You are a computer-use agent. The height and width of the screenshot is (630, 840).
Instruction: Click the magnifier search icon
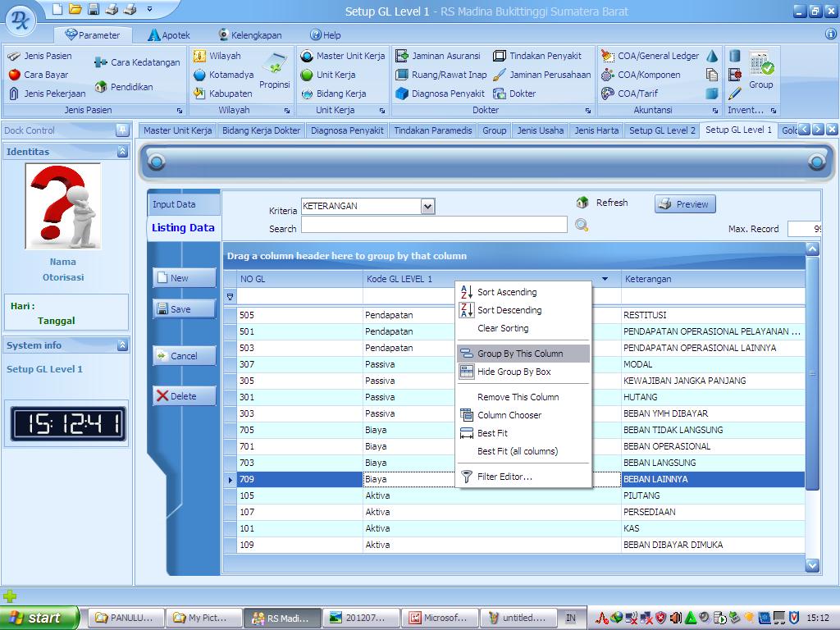[582, 225]
